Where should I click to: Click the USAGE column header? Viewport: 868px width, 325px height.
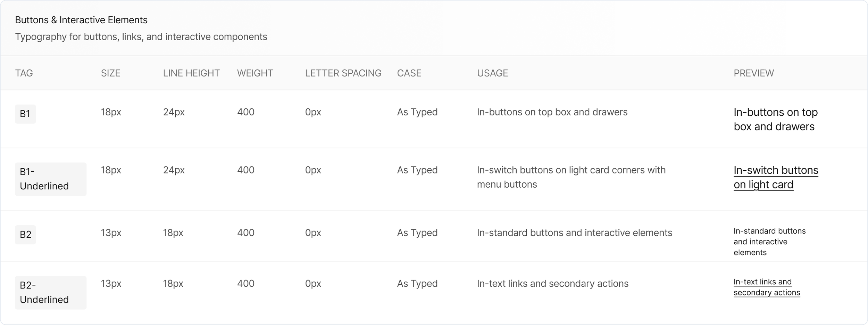492,73
